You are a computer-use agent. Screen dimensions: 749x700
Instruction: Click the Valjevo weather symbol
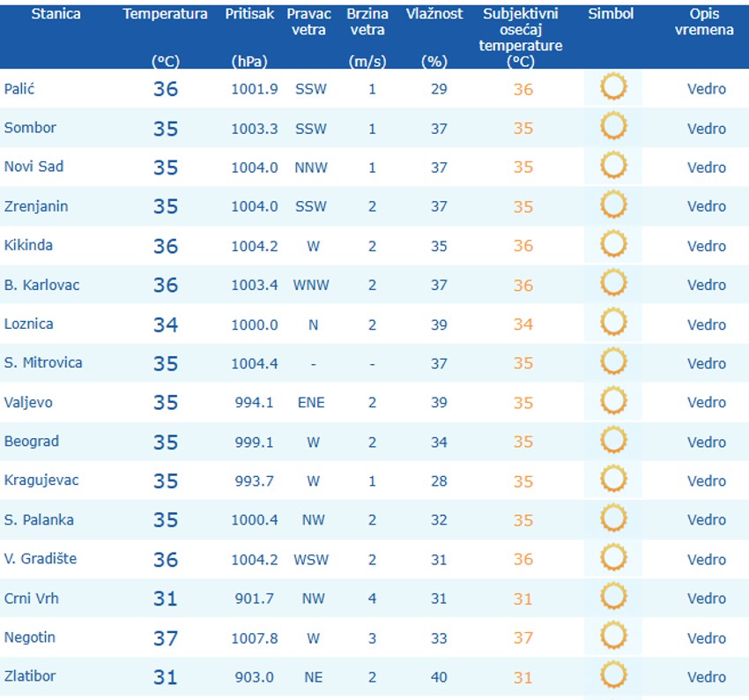[613, 402]
